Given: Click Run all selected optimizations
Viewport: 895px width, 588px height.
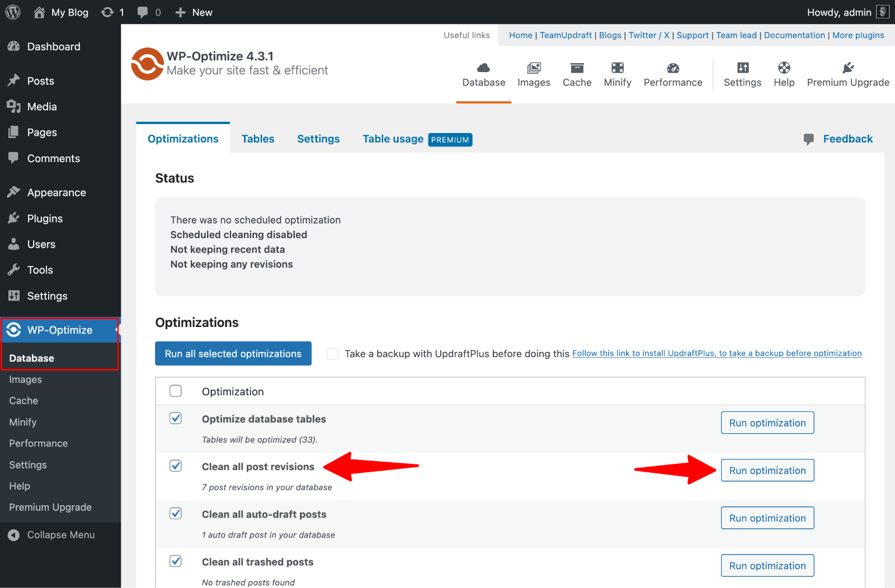Looking at the screenshot, I should tap(233, 353).
